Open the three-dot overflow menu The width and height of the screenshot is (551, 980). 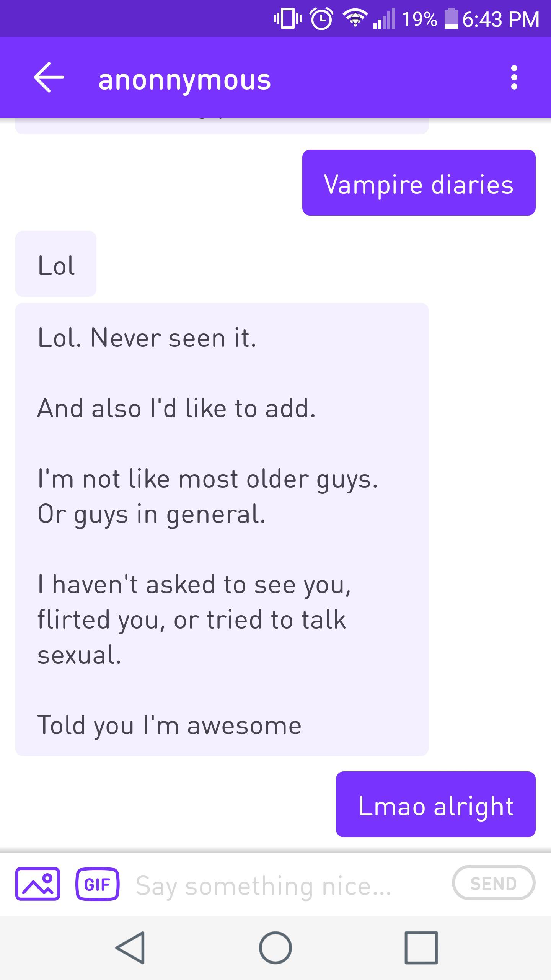[514, 78]
